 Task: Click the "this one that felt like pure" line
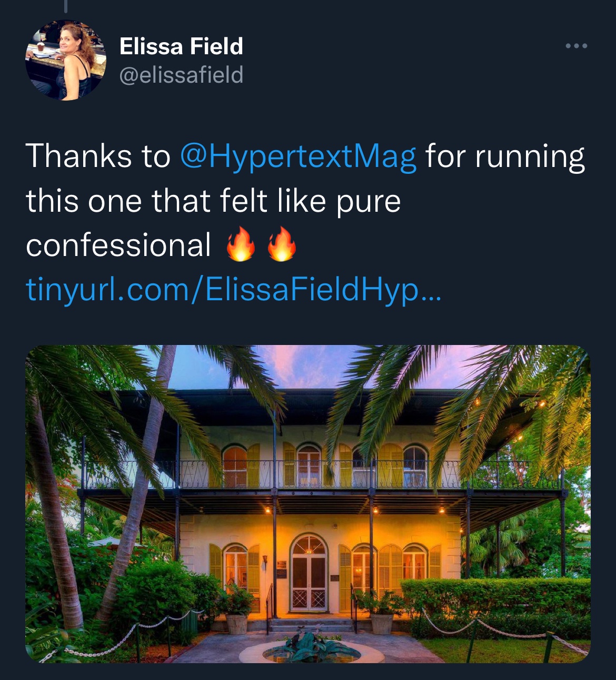(213, 201)
